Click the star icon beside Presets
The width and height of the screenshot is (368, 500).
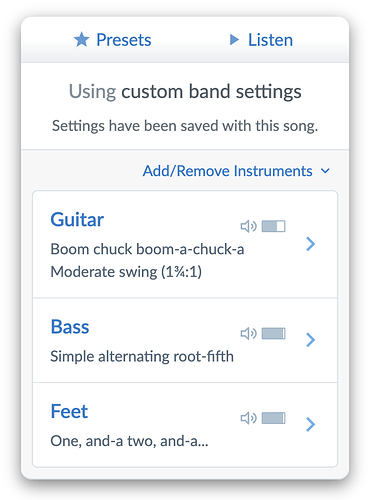click(81, 40)
